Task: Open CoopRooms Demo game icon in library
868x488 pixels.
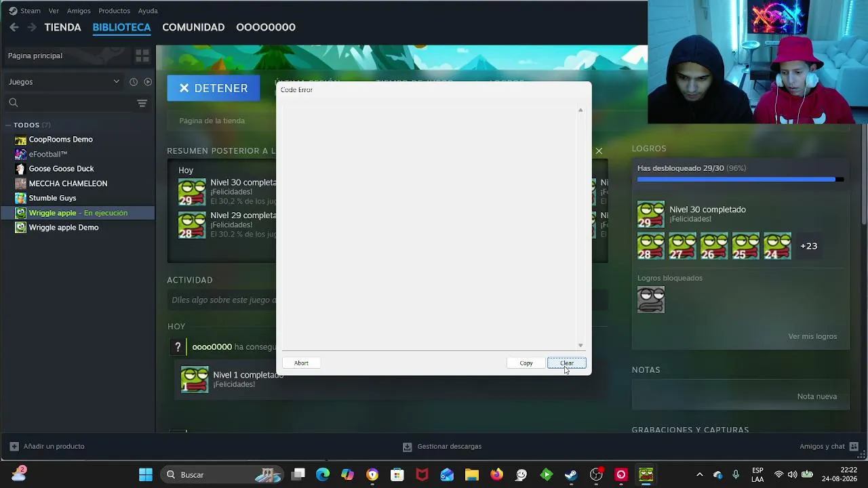Action: click(x=21, y=140)
